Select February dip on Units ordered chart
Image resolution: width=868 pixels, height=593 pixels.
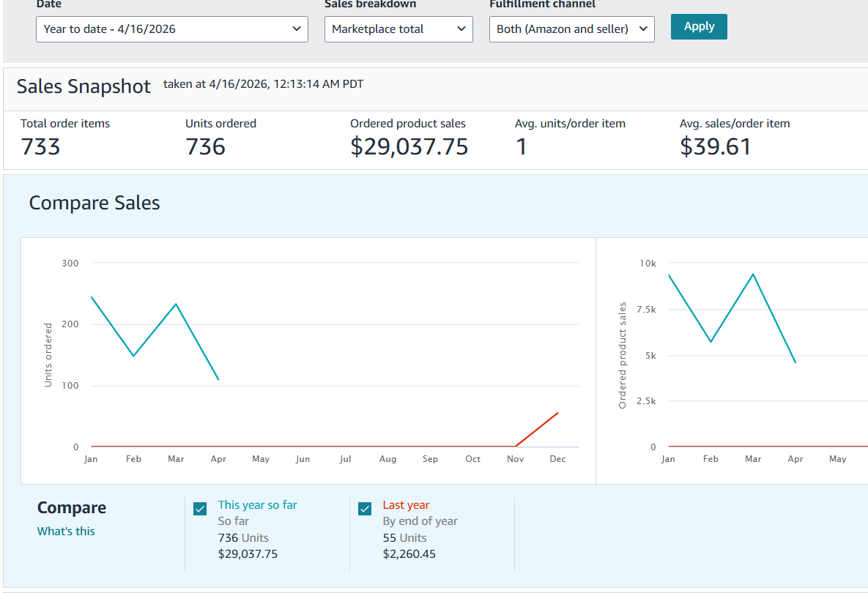(133, 356)
